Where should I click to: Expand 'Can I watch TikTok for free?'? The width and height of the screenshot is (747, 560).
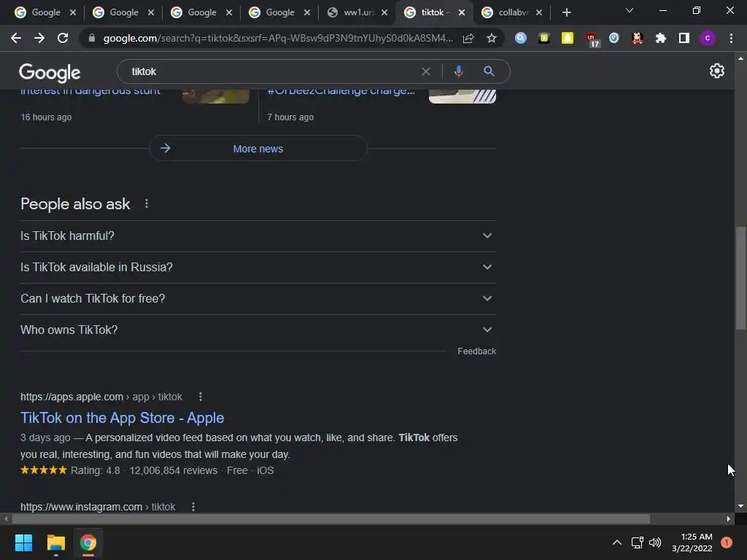[258, 298]
